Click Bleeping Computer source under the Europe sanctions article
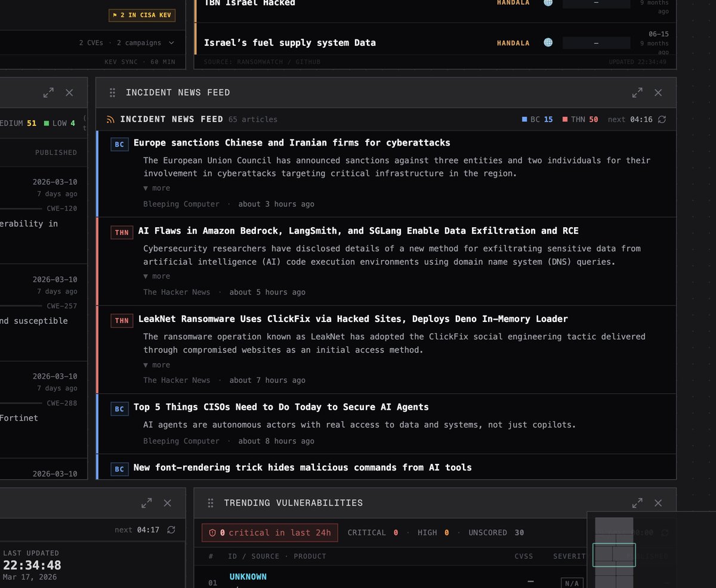 tap(181, 204)
